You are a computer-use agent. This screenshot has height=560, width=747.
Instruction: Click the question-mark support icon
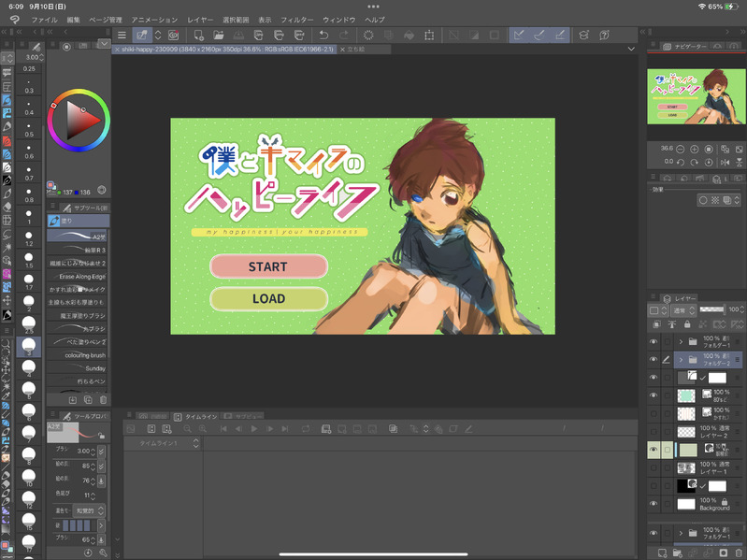tap(604, 36)
